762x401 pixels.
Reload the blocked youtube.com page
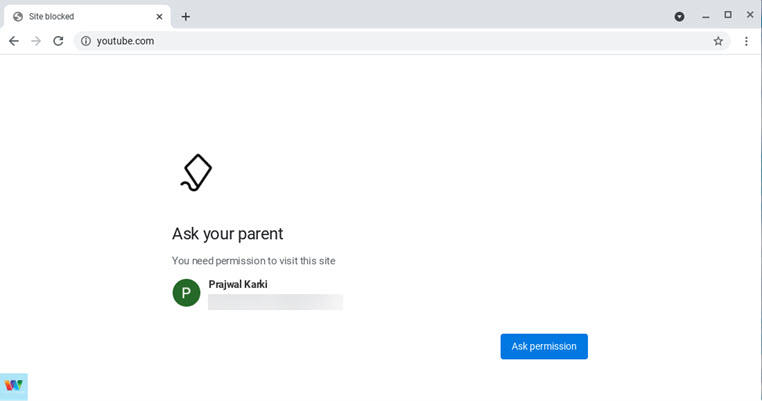[58, 41]
